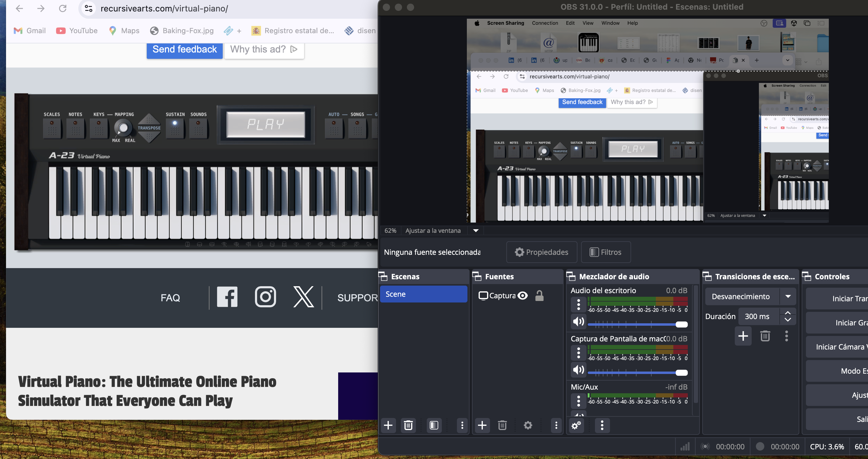Open site information icon in browser address bar
868x459 pixels.
pos(89,8)
